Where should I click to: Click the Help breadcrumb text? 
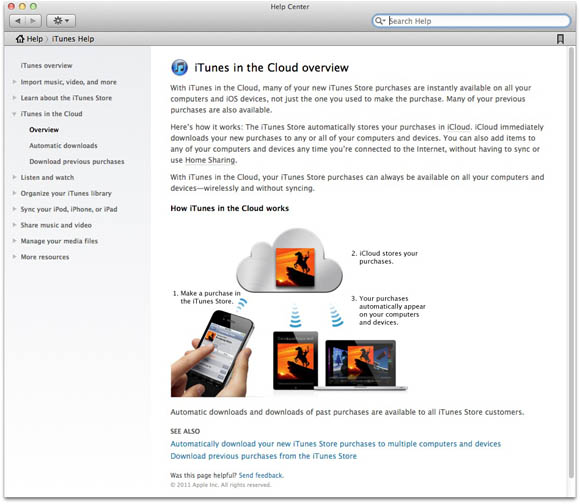coord(35,39)
